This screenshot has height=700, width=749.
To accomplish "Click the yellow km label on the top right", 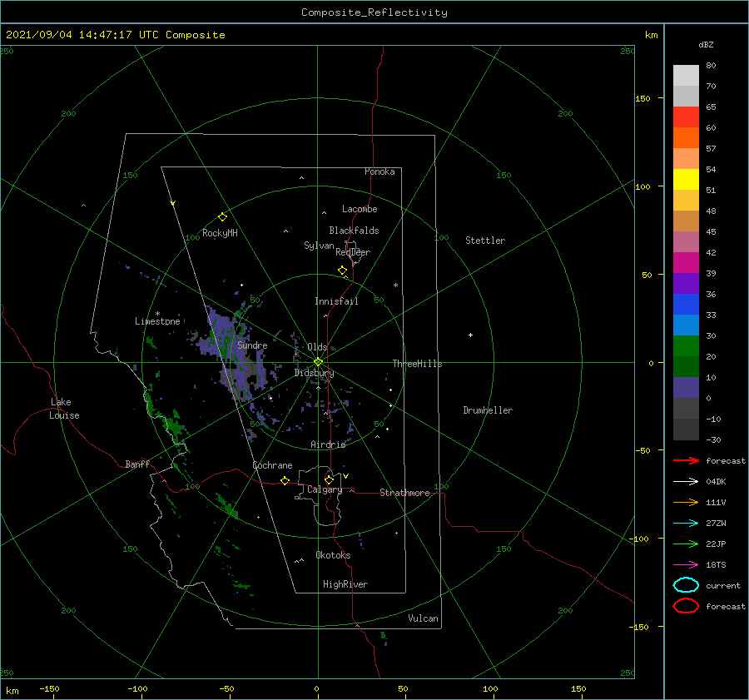I will tap(651, 35).
